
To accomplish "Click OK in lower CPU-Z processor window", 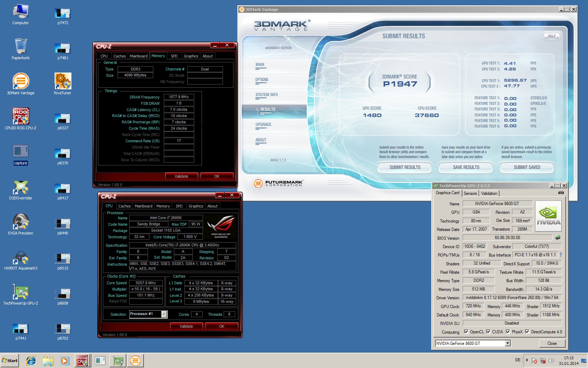I will [x=222, y=326].
